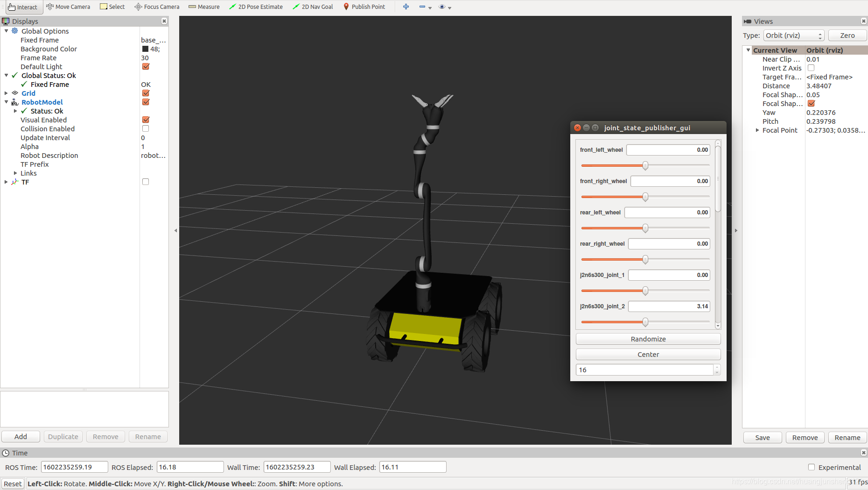Enable Collision Enabled checkbox
868x490 pixels.
pyautogui.click(x=146, y=128)
